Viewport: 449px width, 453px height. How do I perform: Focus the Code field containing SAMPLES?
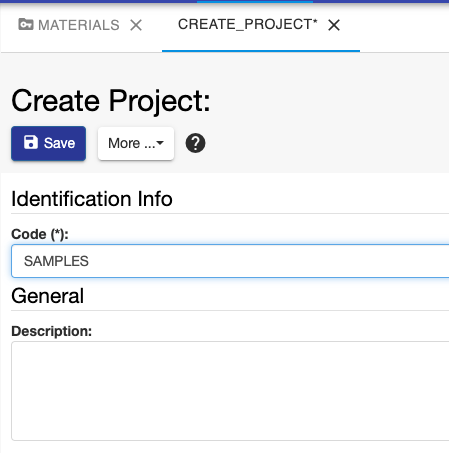click(230, 261)
